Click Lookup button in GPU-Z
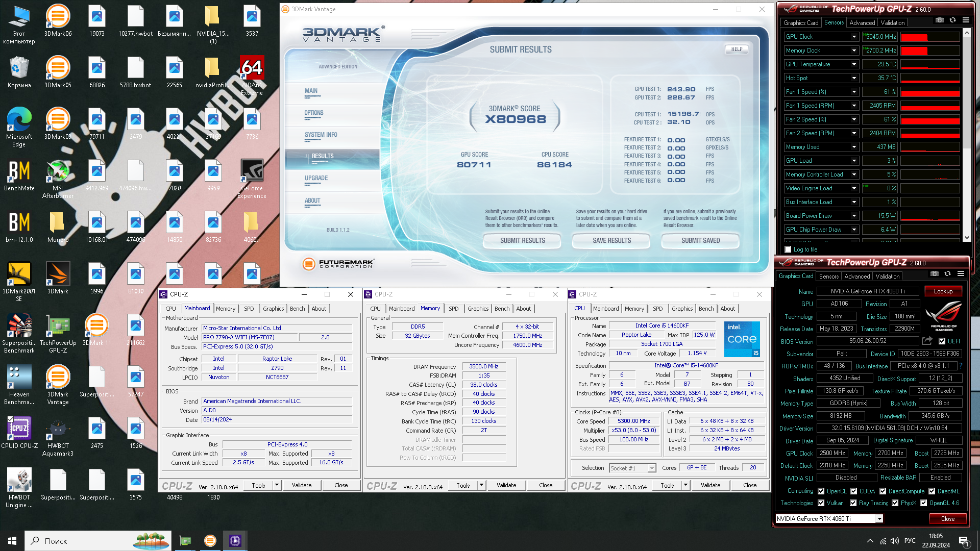 [x=943, y=291]
